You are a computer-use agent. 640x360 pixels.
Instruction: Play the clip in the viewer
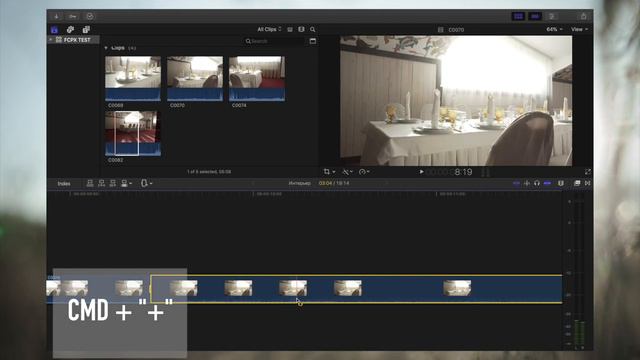coord(422,172)
